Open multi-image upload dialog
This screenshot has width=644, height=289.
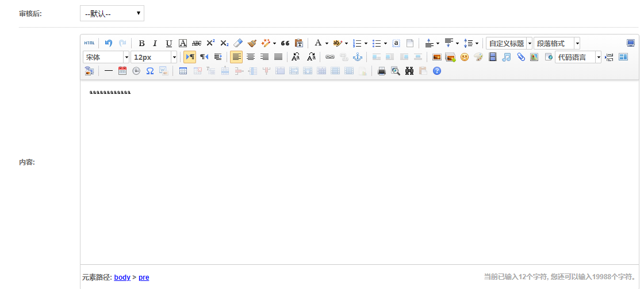451,57
